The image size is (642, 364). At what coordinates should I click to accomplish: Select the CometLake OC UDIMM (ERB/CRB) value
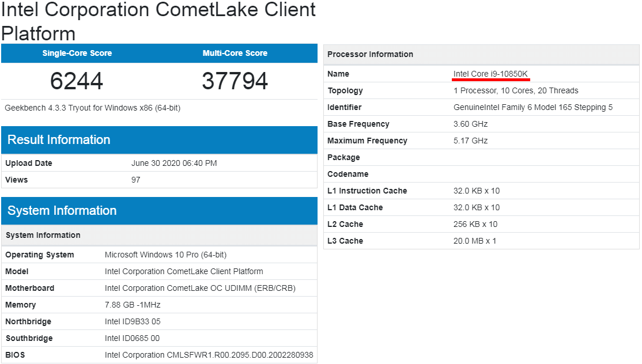200,289
